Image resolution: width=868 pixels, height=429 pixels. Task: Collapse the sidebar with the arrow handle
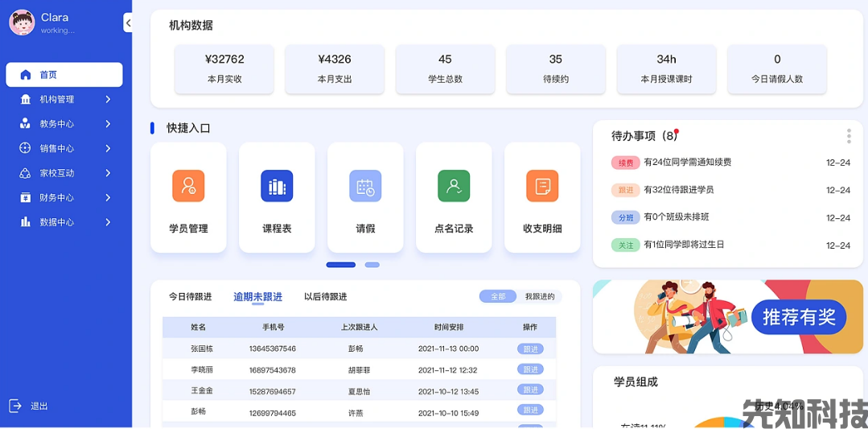click(x=128, y=23)
